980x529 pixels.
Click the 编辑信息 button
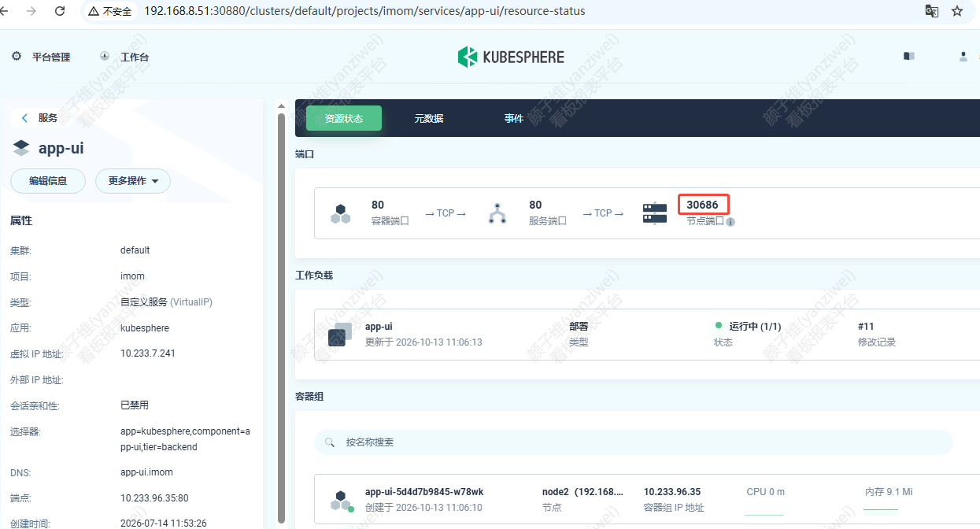(48, 181)
